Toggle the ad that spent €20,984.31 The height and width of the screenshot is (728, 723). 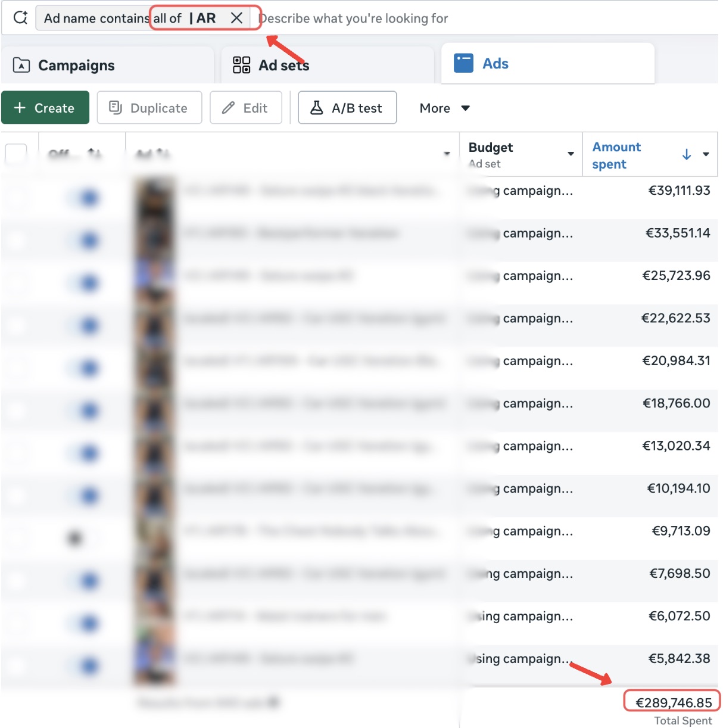[83, 368]
